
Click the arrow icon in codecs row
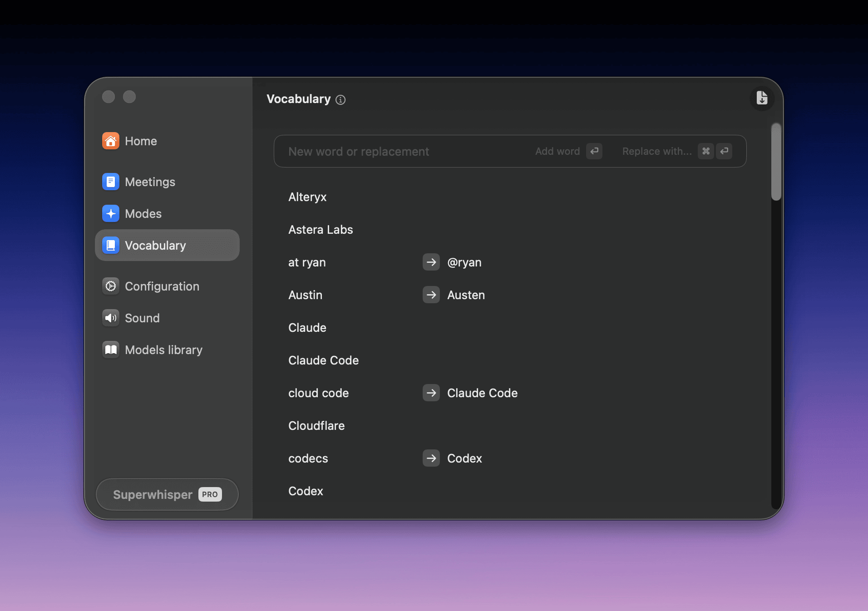(431, 458)
